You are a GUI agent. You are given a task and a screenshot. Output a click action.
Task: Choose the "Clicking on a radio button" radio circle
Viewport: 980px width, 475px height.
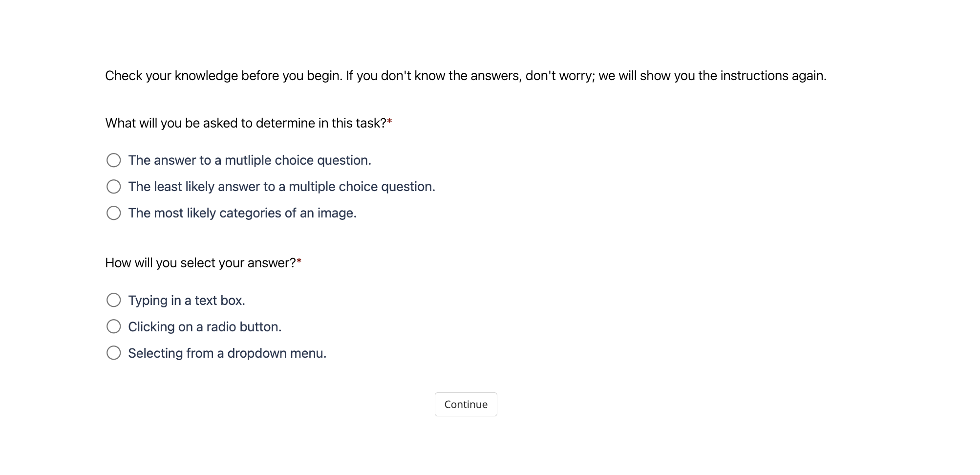tap(114, 326)
